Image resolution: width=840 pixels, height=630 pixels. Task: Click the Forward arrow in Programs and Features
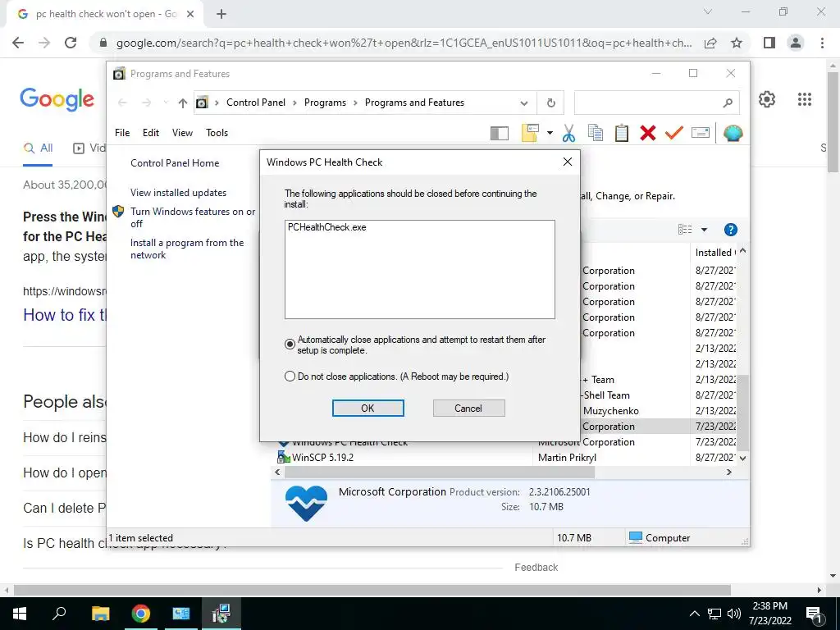pos(146,103)
